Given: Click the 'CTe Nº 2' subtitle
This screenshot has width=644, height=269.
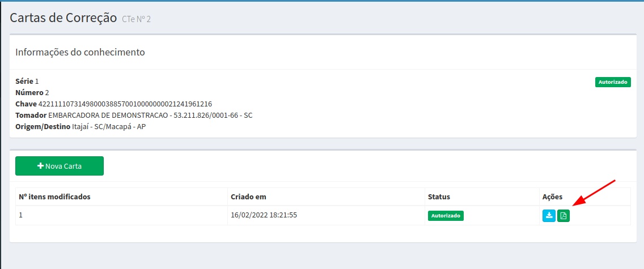Looking at the screenshot, I should tap(136, 20).
